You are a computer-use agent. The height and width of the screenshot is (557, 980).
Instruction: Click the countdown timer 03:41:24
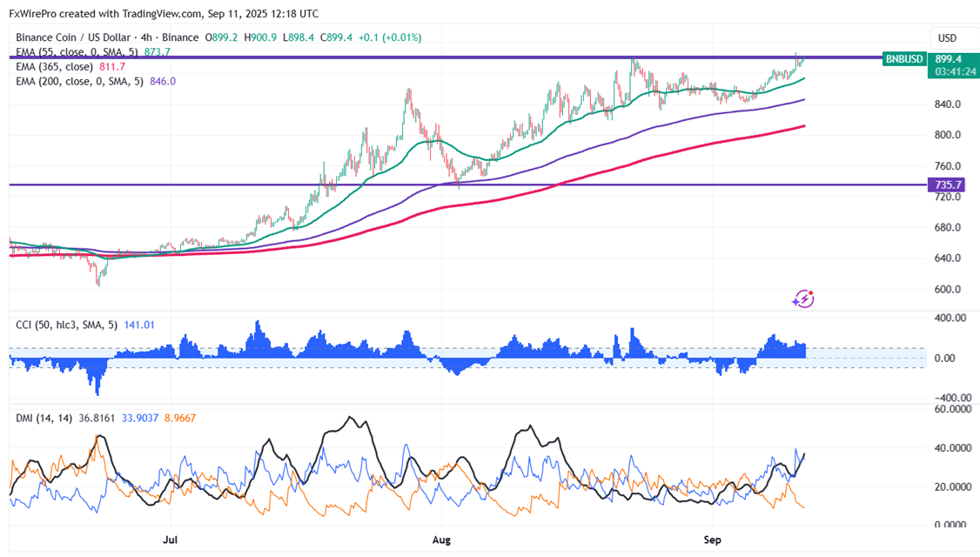(955, 71)
